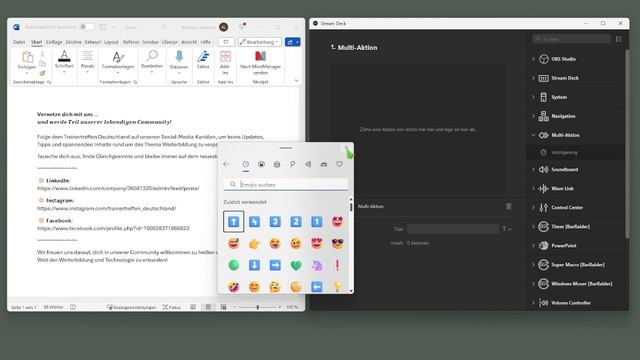Open the LinkedIn company URL link
Screen dimensions: 640x360
click(x=118, y=188)
